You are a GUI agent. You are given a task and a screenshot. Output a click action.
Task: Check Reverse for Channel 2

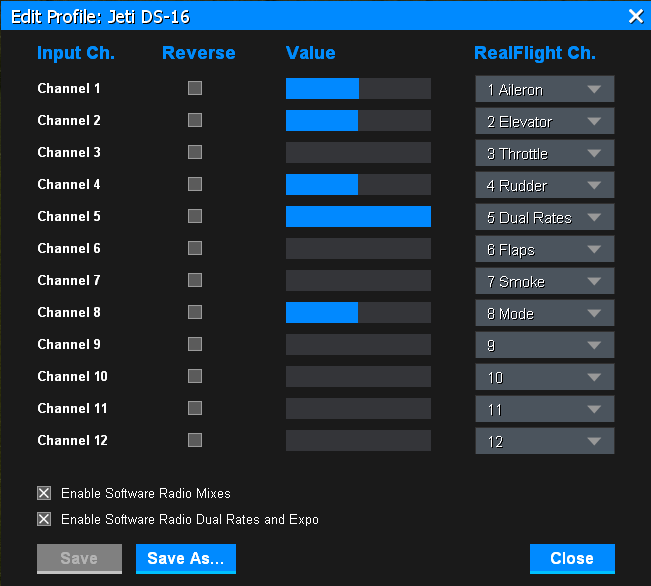tap(195, 120)
